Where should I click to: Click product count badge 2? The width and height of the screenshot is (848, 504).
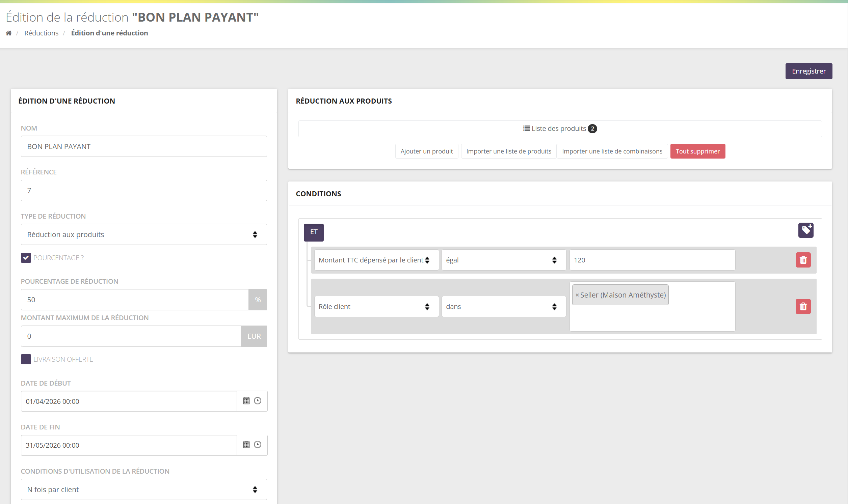point(592,129)
